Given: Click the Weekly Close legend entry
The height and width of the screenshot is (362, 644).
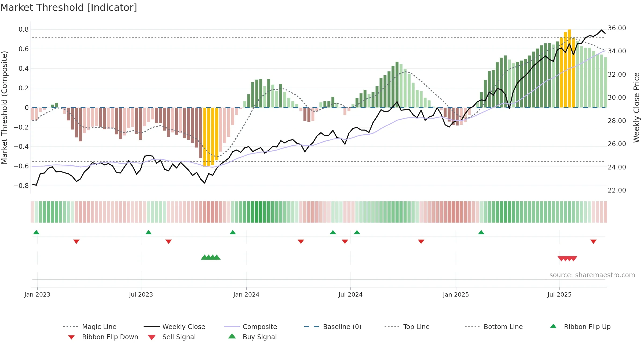Looking at the screenshot, I should [x=174, y=327].
